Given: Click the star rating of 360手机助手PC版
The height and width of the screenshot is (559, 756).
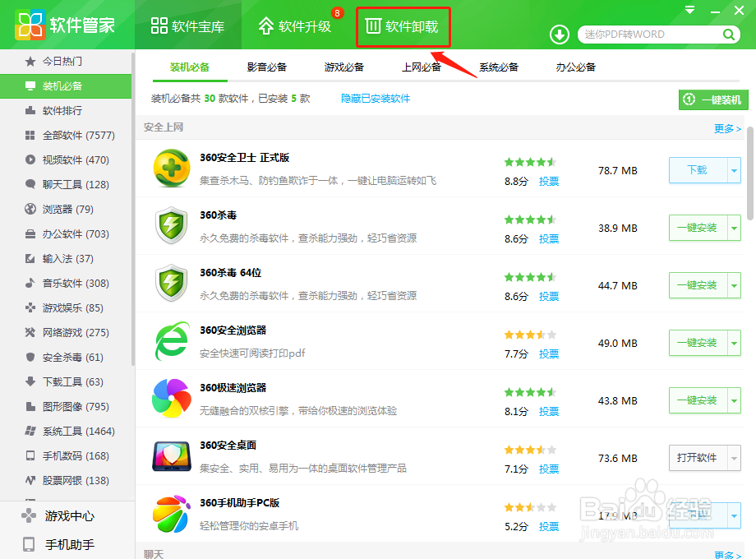Looking at the screenshot, I should click(530, 507).
